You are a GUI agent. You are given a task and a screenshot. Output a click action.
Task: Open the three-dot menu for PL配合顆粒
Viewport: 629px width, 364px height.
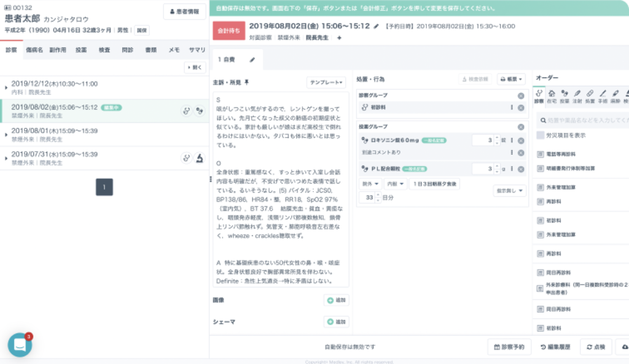point(512,169)
